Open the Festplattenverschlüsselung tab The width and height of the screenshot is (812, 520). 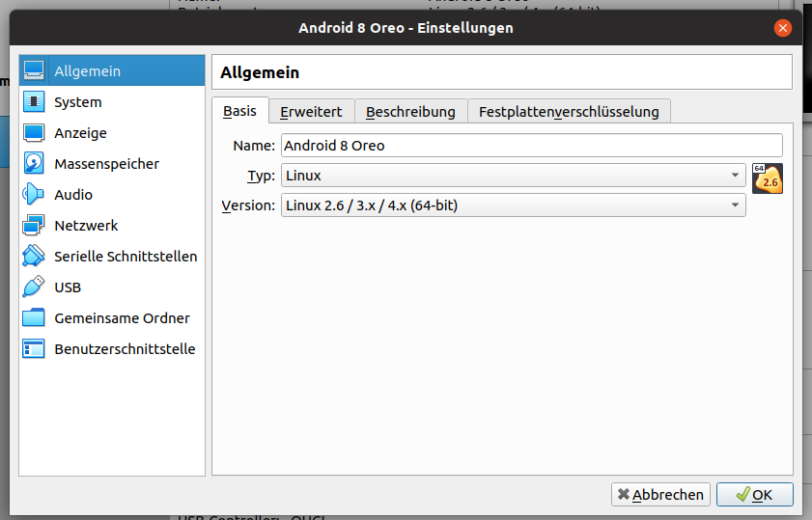tap(569, 111)
